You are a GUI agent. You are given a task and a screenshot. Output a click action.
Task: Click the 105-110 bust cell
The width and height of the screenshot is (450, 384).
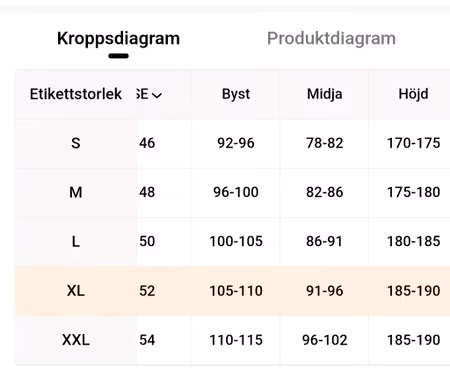coord(236,291)
